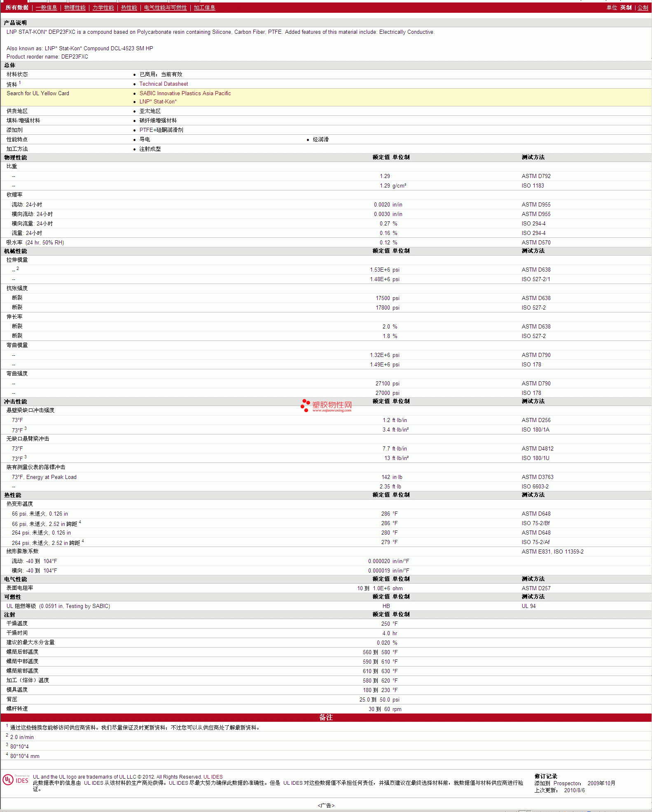Switch units to 公制

point(643,8)
